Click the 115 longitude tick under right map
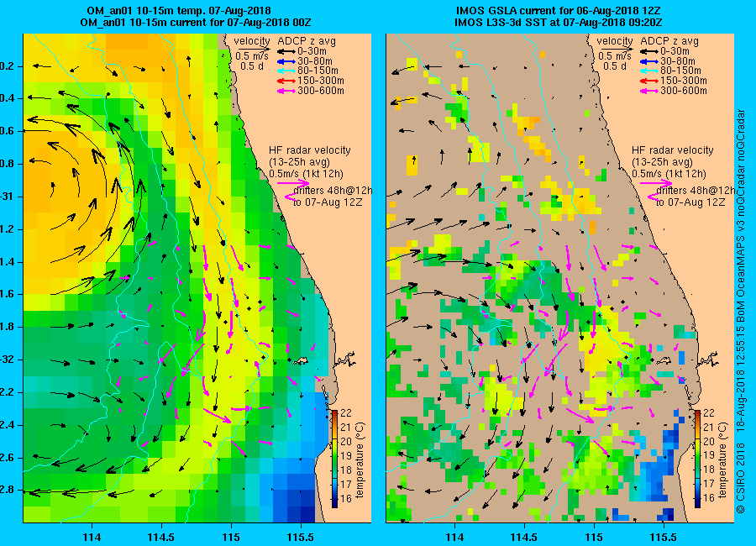This screenshot has height=546, width=756. [594, 537]
